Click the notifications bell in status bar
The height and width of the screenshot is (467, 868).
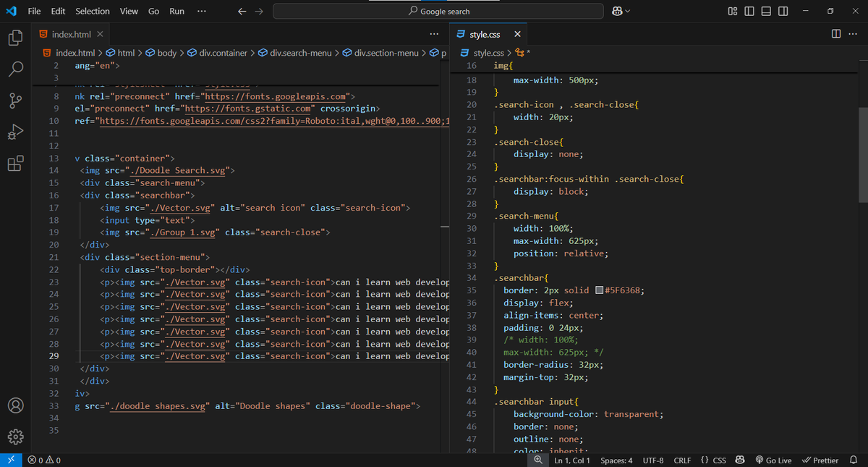pos(853,460)
